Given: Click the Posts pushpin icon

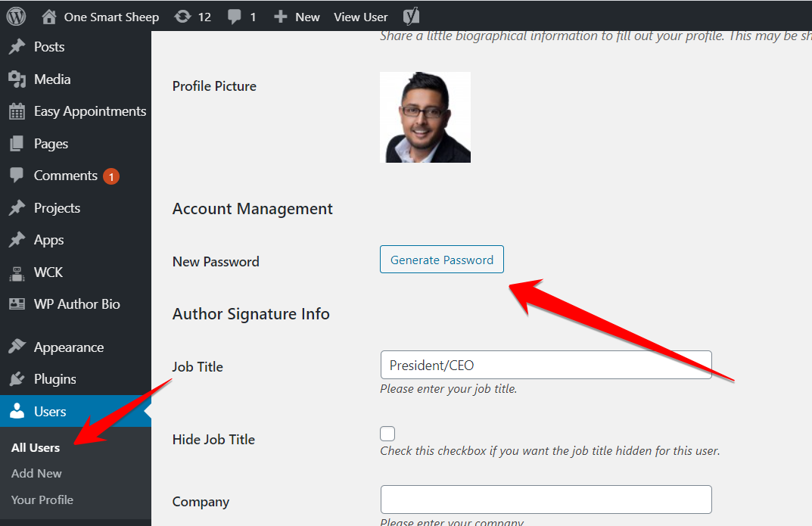Looking at the screenshot, I should 17,47.
